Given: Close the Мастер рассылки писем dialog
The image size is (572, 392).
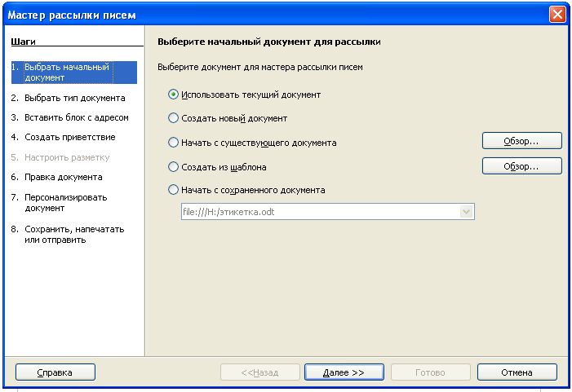Looking at the screenshot, I should (x=557, y=15).
